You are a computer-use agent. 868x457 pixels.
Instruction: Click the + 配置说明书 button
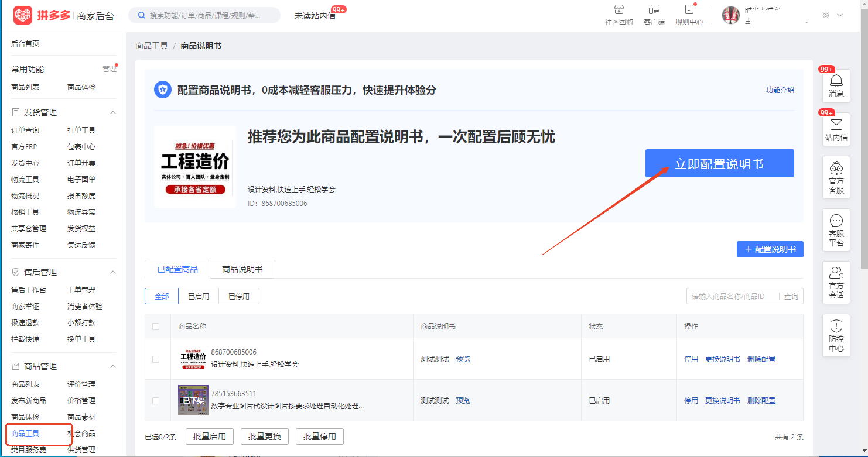(x=770, y=249)
